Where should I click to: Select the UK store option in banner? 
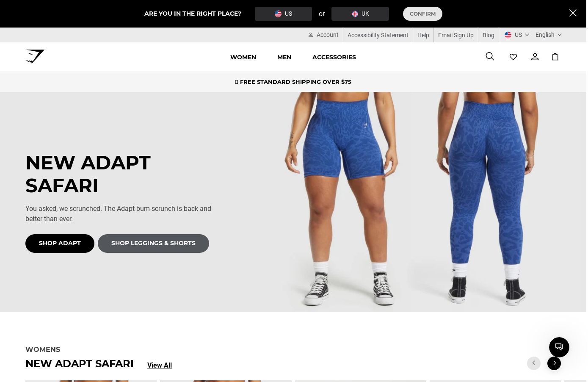pos(360,14)
